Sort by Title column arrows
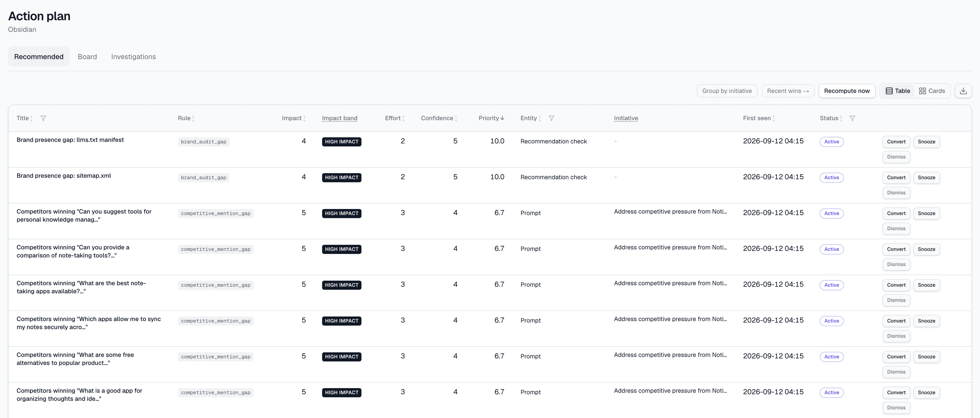 [x=32, y=119]
